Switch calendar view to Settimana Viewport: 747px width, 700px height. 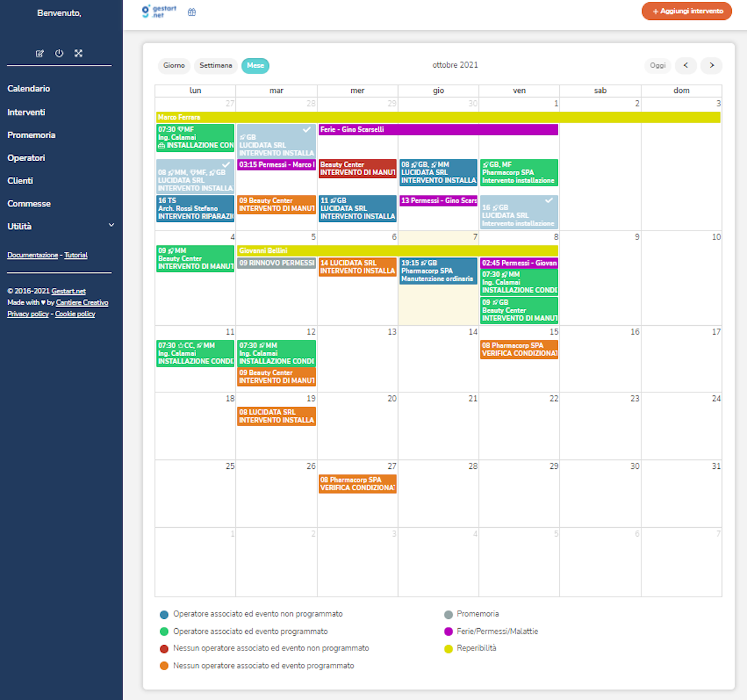point(215,65)
